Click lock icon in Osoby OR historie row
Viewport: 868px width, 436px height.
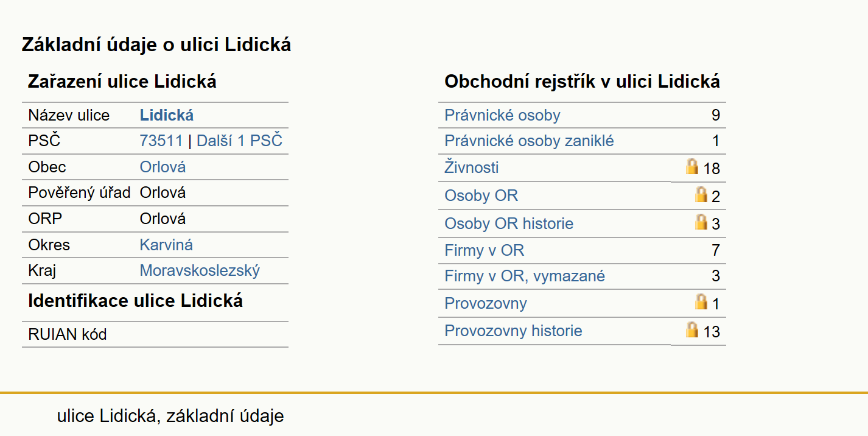click(701, 222)
